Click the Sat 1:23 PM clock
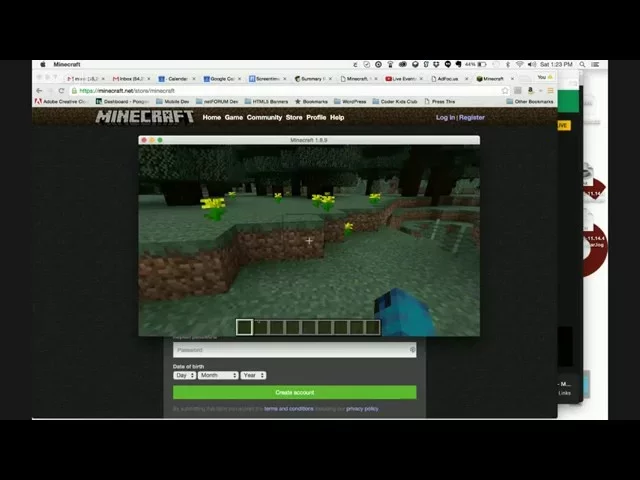 [x=556, y=64]
